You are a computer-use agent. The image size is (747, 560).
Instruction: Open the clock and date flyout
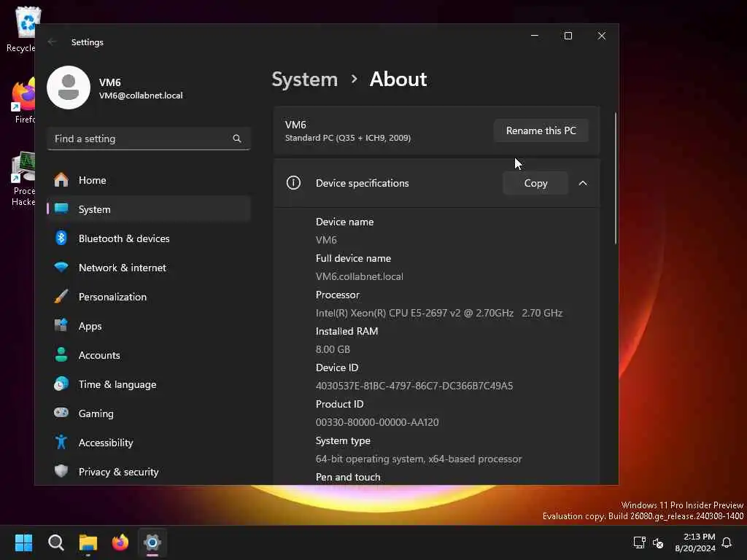click(x=695, y=542)
